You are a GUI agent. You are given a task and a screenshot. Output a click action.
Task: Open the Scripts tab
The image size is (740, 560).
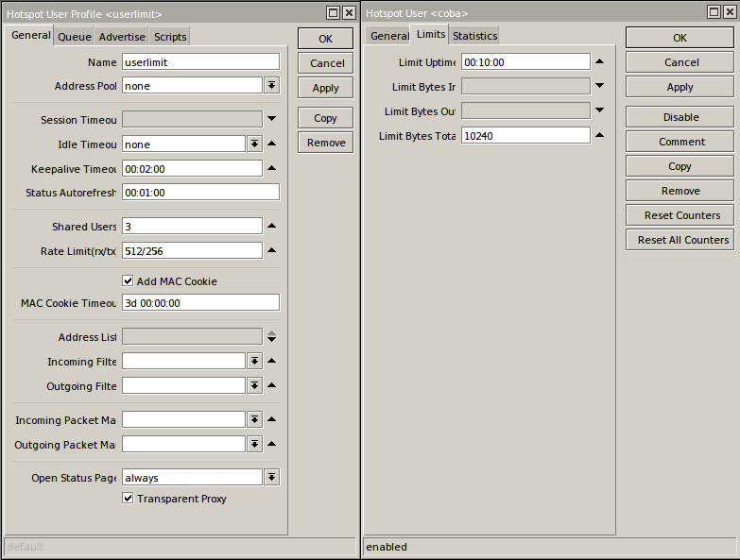coord(170,37)
